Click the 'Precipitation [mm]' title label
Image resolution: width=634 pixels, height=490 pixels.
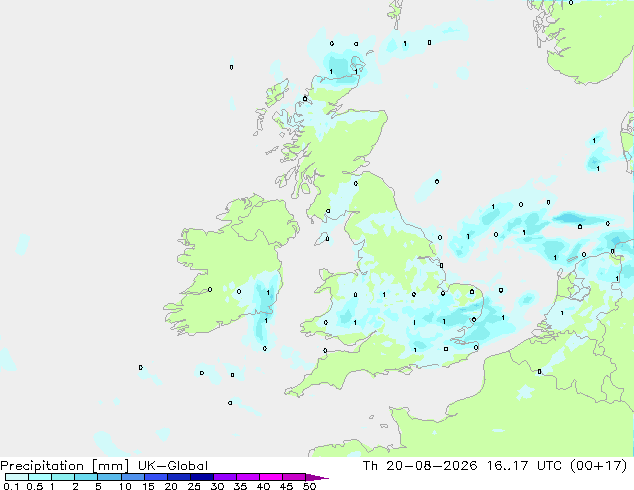coord(65,466)
